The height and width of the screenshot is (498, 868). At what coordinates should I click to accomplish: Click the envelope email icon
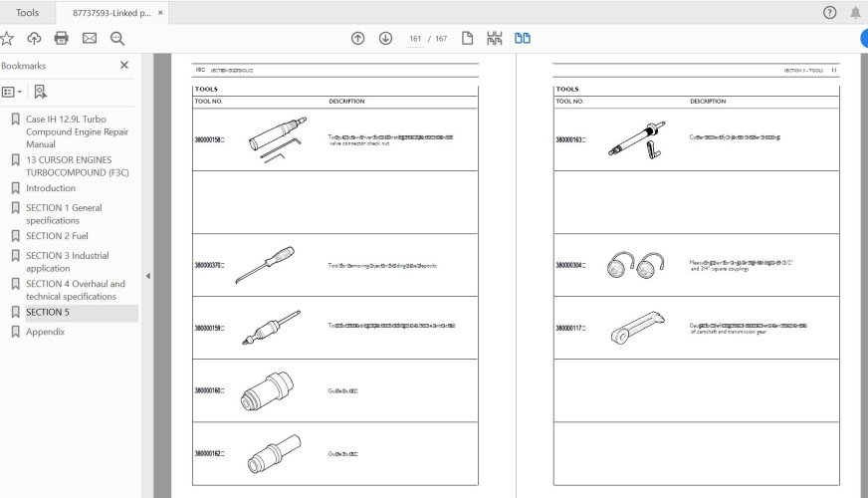tap(90, 39)
